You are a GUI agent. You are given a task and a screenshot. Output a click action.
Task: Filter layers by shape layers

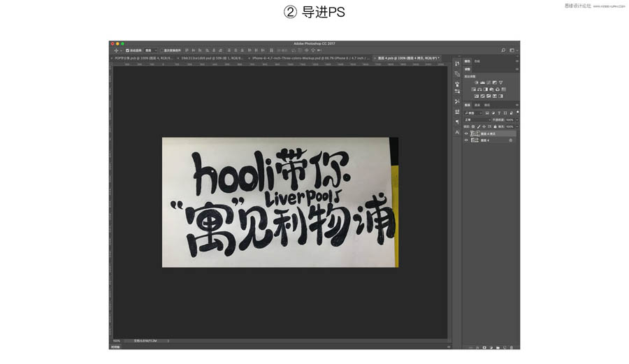(x=505, y=113)
